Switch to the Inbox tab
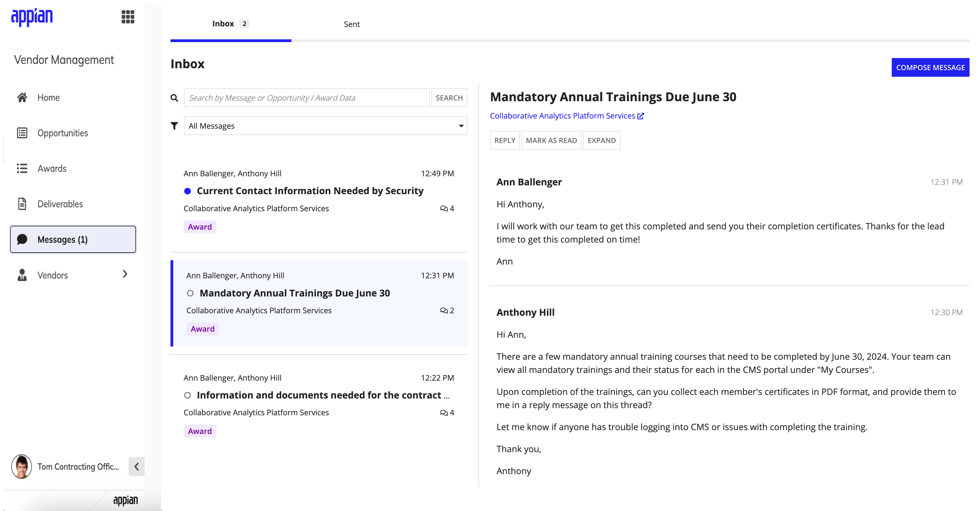Screen dimensions: 980x511 pyautogui.click(x=230, y=24)
